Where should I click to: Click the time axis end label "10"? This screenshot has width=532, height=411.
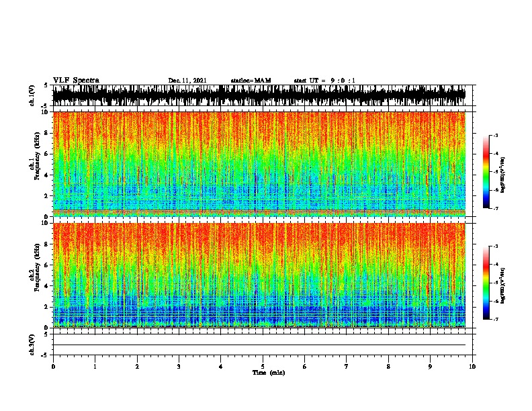[472, 367]
